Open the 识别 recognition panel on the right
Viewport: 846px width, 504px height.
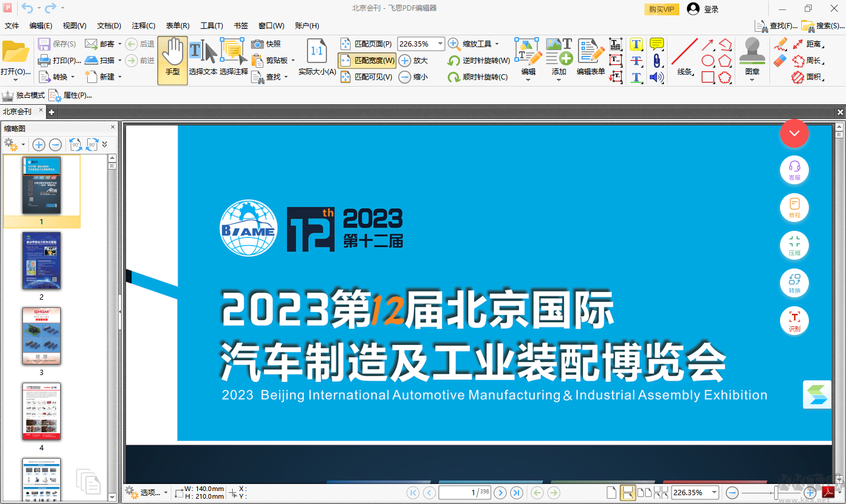tap(794, 320)
